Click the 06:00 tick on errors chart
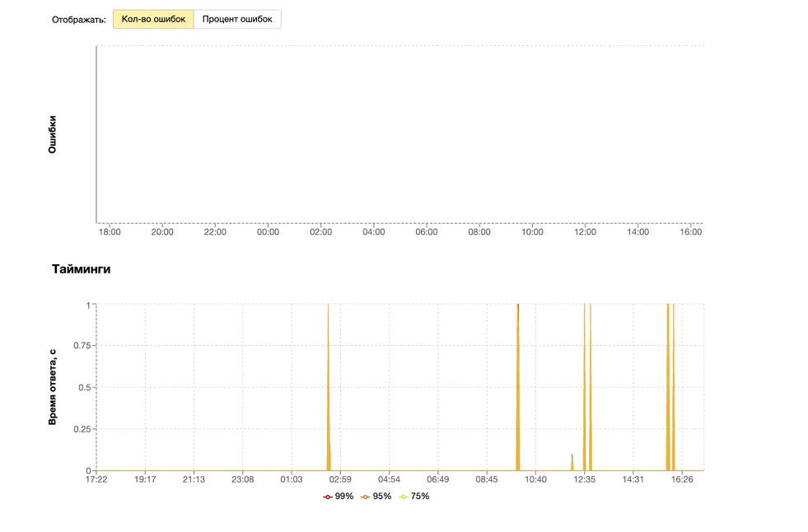The height and width of the screenshot is (532, 808). (x=426, y=231)
